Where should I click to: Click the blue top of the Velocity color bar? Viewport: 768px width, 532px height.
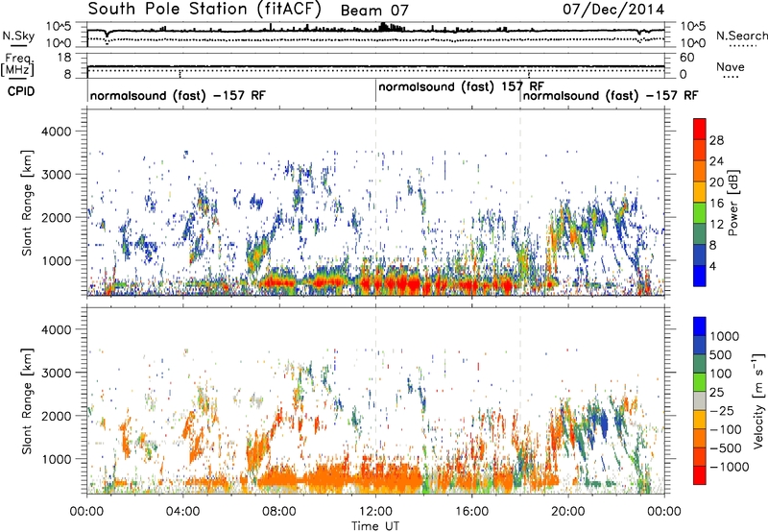click(700, 326)
